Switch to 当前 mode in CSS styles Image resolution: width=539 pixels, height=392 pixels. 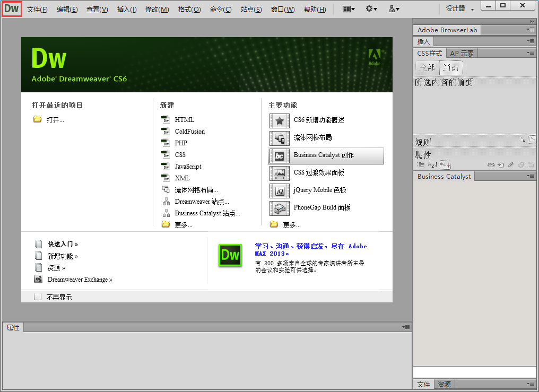click(450, 67)
